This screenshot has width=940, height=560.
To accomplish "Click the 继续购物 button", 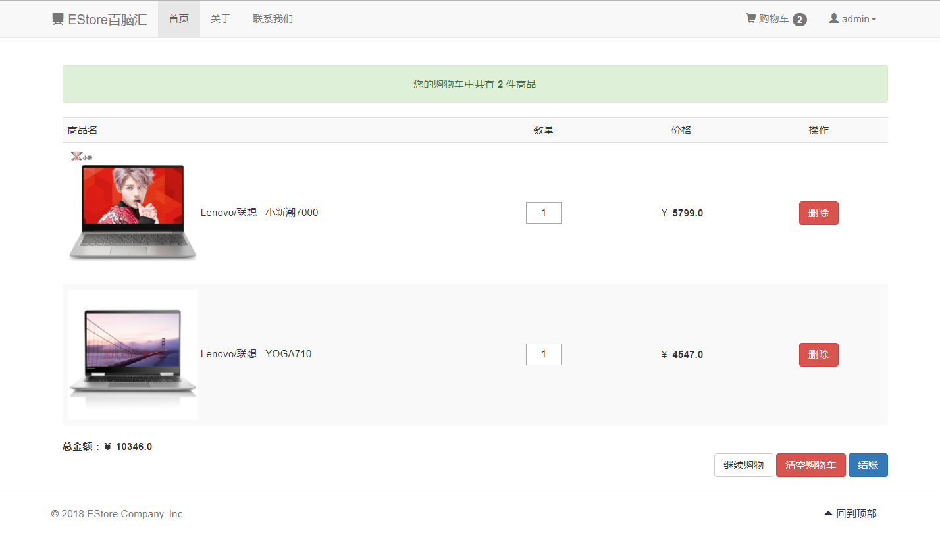I will pyautogui.click(x=744, y=465).
